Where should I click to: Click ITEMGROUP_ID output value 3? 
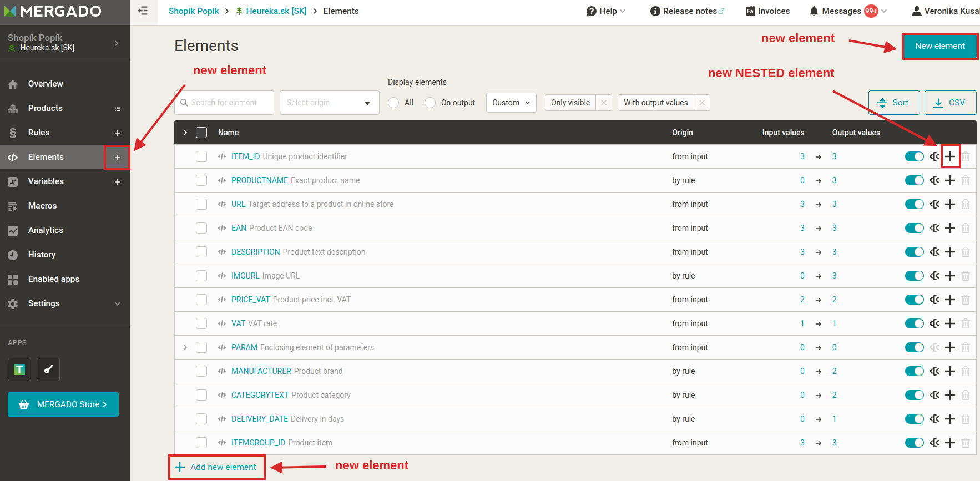(x=834, y=443)
